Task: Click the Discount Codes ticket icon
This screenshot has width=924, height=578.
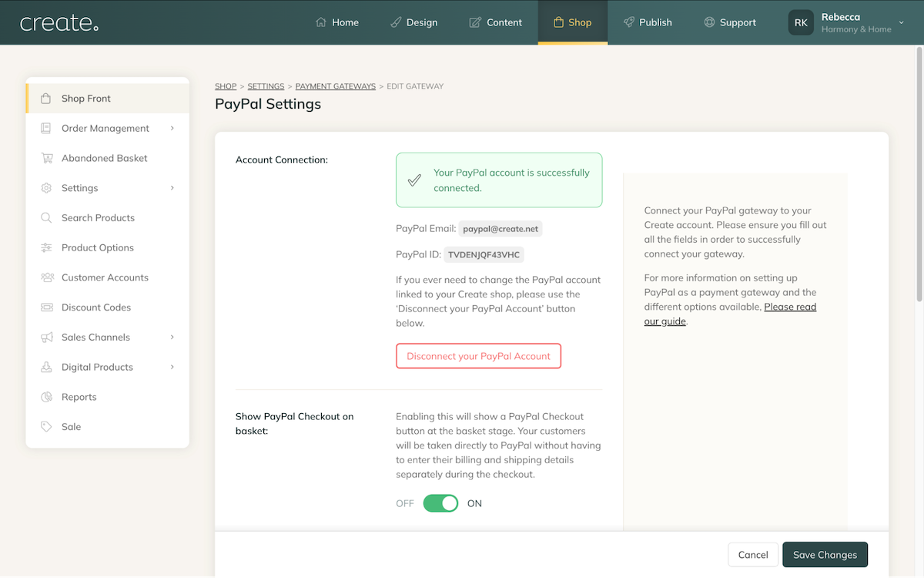Action: coord(46,307)
